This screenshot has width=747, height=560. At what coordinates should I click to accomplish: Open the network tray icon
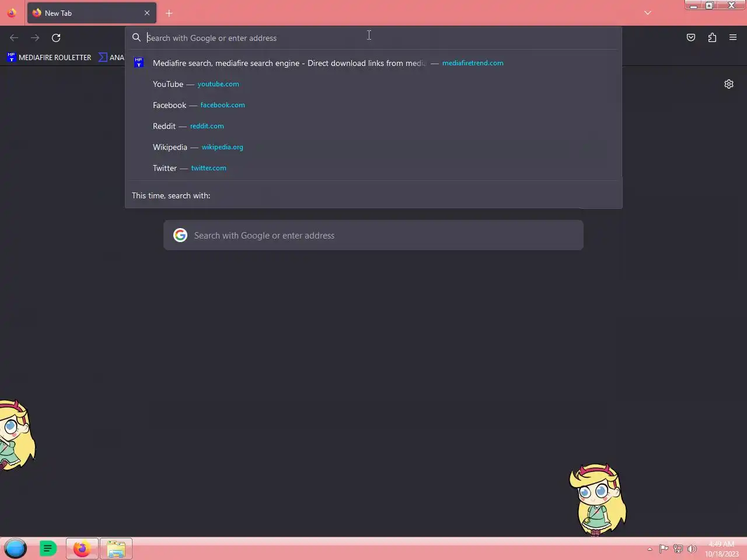[x=678, y=549]
